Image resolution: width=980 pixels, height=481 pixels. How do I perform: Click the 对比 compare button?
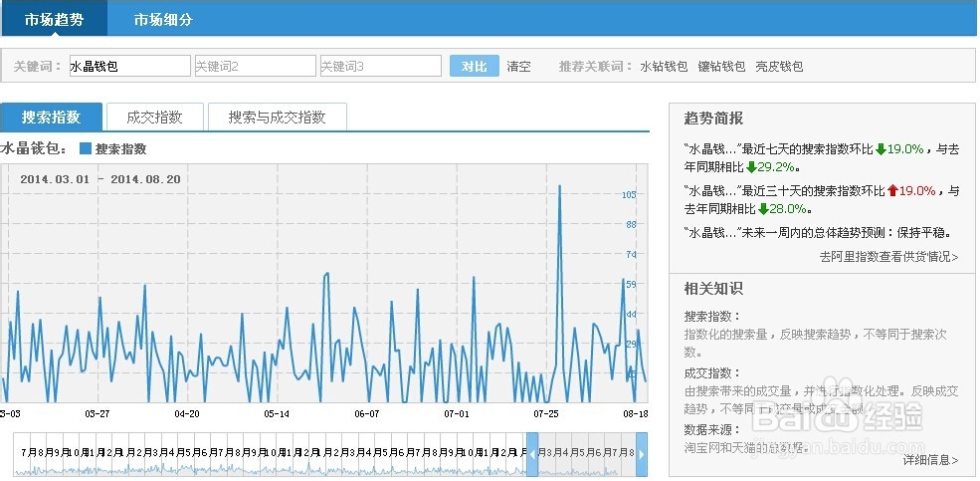coord(475,66)
